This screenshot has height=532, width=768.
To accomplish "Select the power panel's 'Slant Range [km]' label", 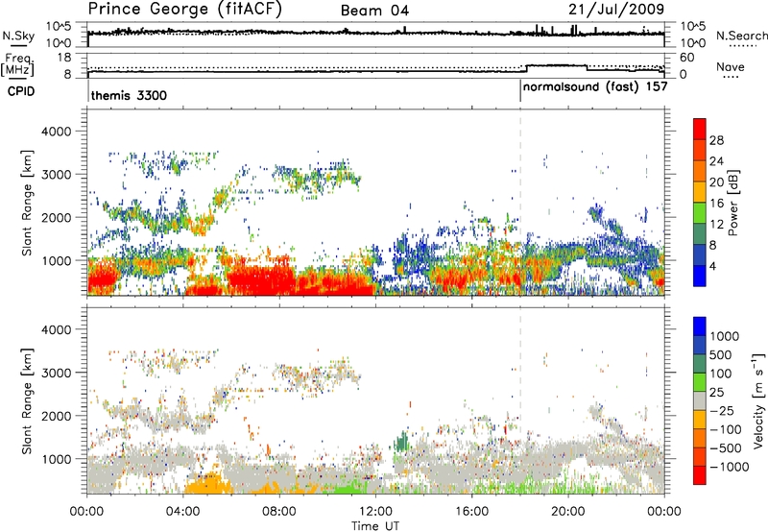I will [27, 203].
